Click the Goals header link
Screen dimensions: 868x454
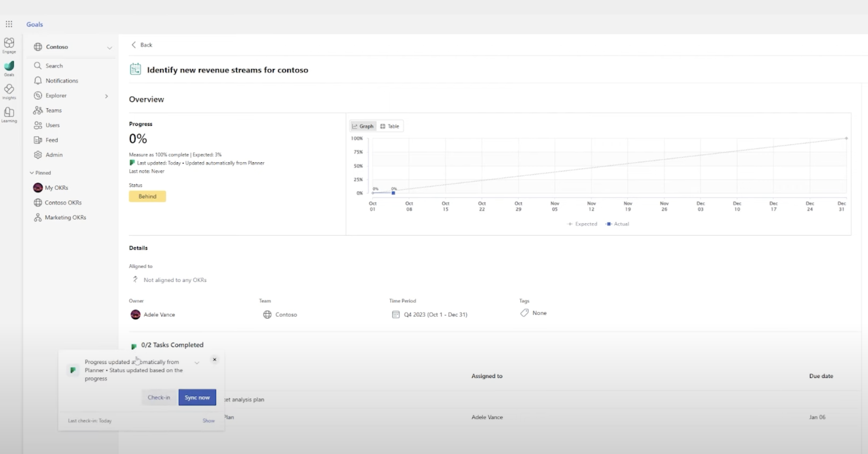point(35,24)
